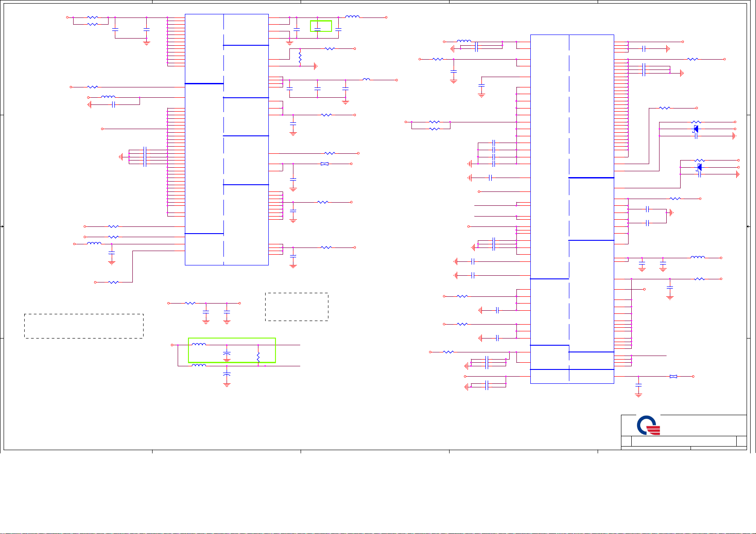The image size is (756, 534).
Task: Click the vertical resistor near the left IC's top right
Action: coord(300,57)
